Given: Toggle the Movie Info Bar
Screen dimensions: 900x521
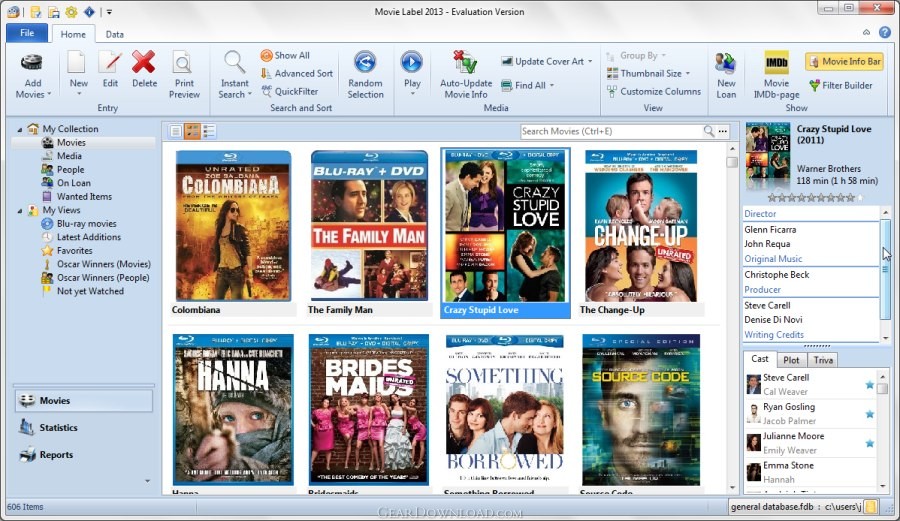Looking at the screenshot, I should [844, 61].
